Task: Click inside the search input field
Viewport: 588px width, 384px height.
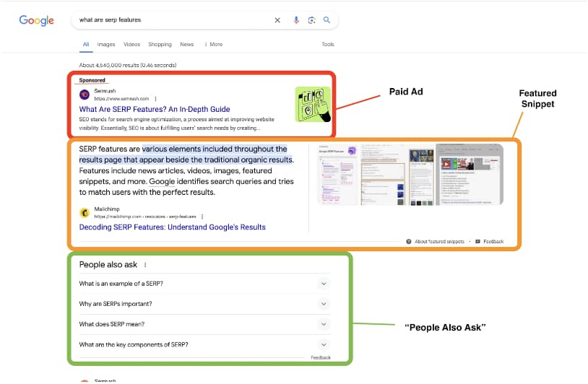Action: pyautogui.click(x=166, y=20)
